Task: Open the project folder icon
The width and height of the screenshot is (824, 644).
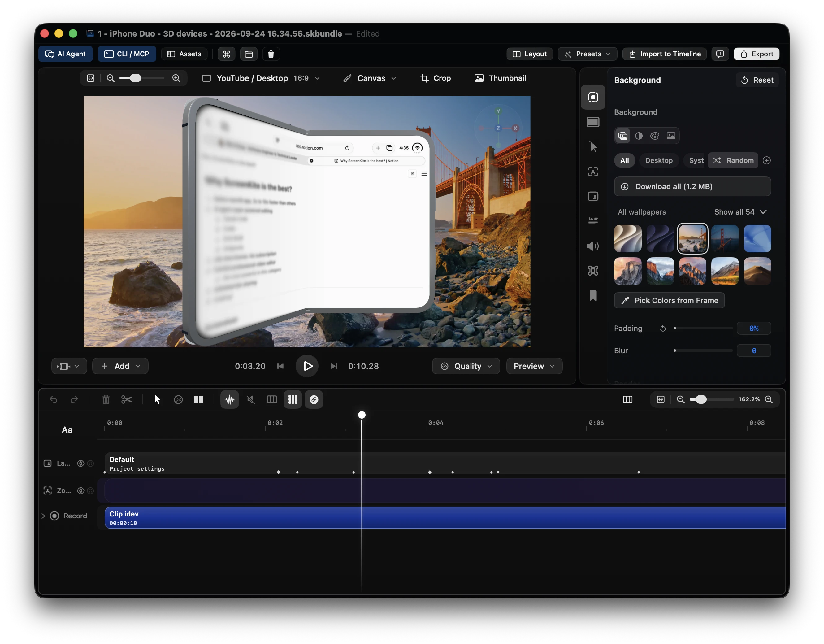Action: tap(249, 54)
